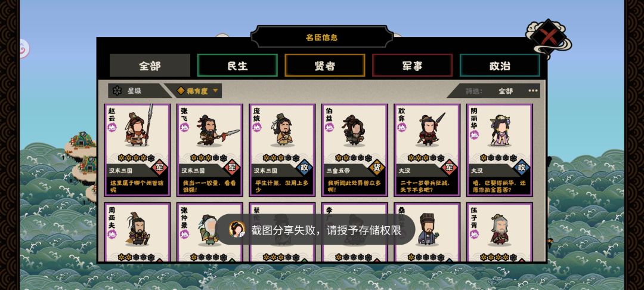Sort officials by 星级
The width and height of the screenshot is (644, 290).
[x=135, y=91]
